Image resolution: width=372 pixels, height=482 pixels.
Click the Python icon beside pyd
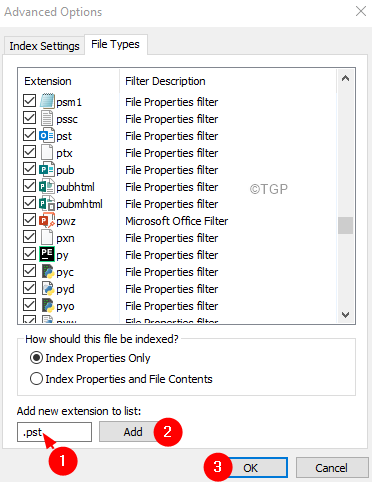(x=48, y=288)
